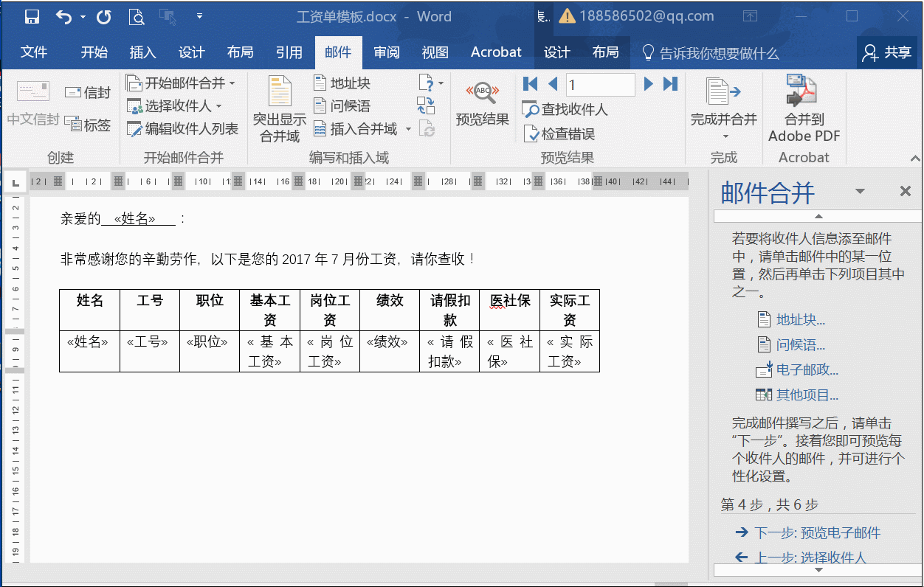Click the record number field showing 1
924x587 pixels.
600,84
